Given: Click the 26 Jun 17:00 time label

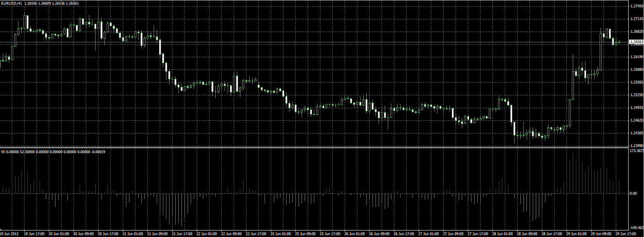Looking at the screenshot, I should 404,234.
